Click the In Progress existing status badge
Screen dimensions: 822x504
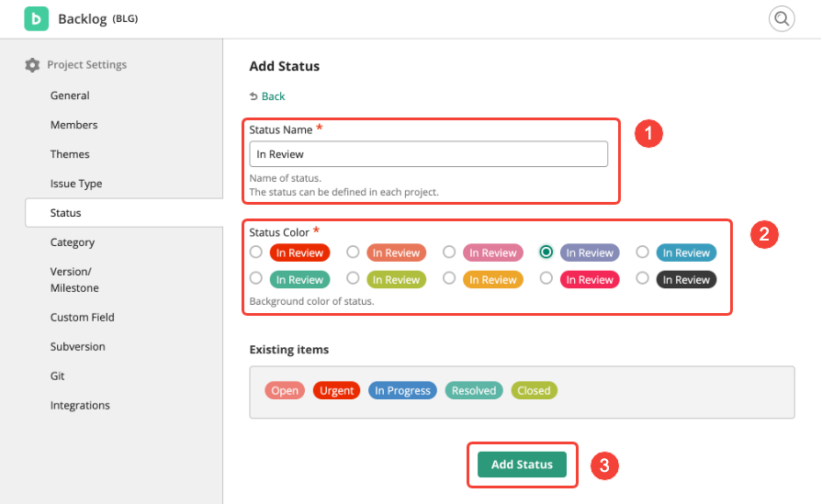[x=402, y=390]
